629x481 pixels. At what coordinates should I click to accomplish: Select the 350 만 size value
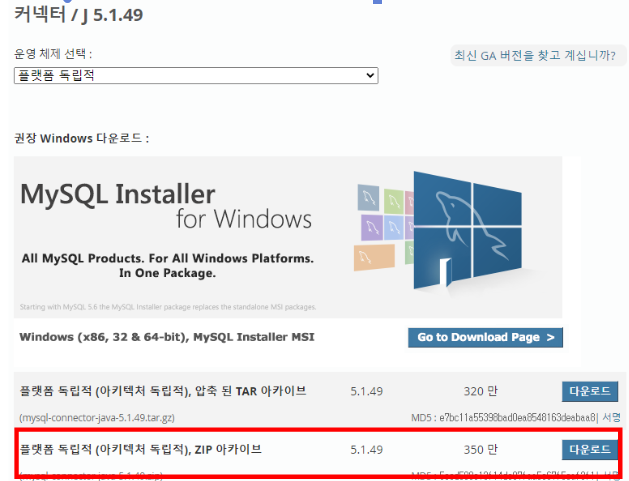tap(481, 449)
